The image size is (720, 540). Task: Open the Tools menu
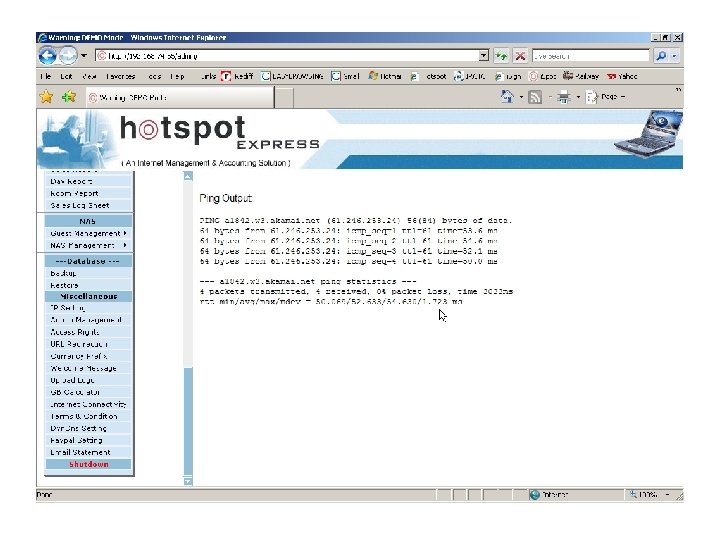pos(154,76)
